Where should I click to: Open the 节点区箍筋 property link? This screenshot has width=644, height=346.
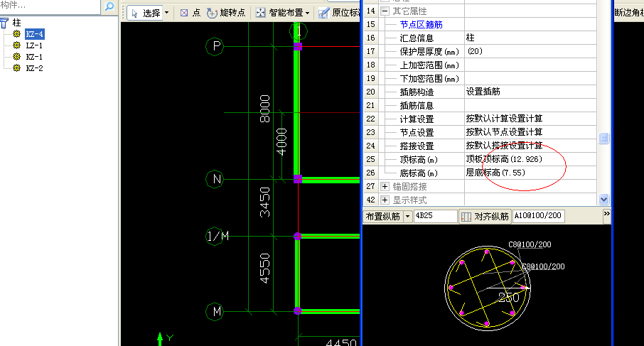(x=421, y=25)
